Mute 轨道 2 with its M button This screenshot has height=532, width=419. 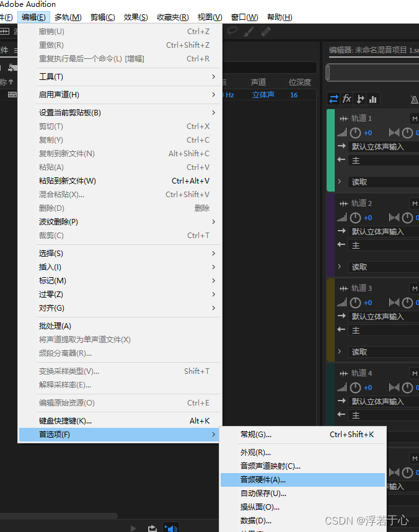coord(415,203)
